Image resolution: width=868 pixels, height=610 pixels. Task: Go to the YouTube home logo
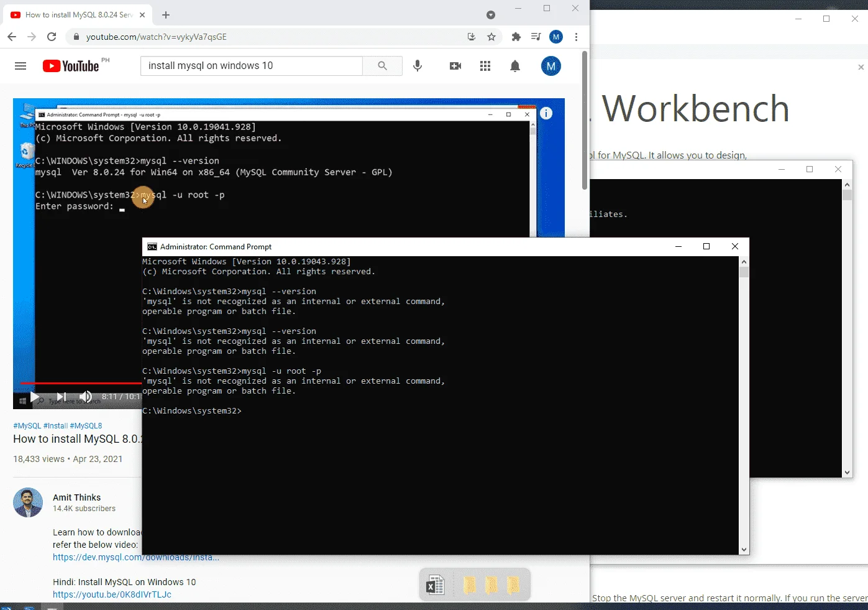pos(71,66)
